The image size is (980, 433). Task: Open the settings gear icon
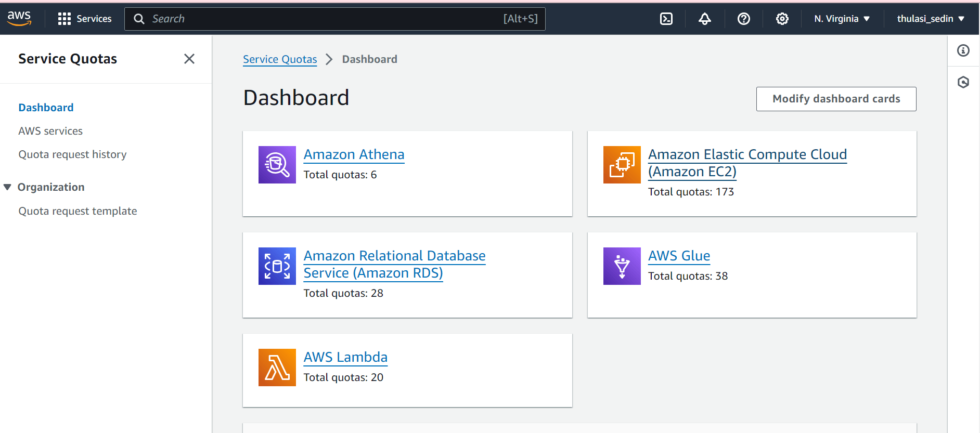pos(782,19)
